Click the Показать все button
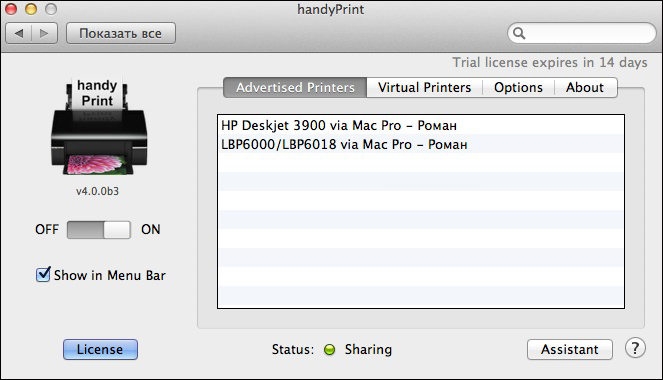This screenshot has height=380, width=663. click(121, 33)
